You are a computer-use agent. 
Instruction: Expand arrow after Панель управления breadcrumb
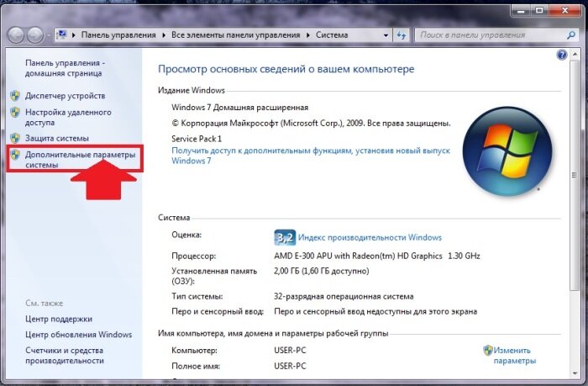(x=164, y=35)
